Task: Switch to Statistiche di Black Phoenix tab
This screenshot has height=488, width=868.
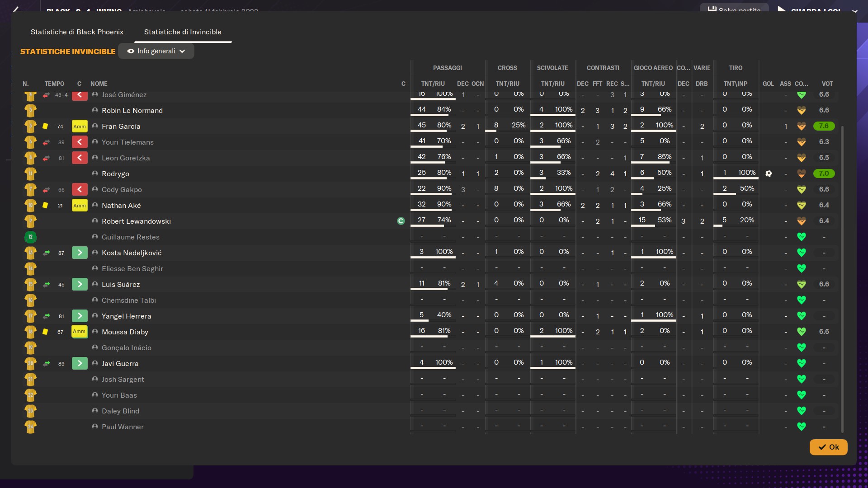Action: [x=77, y=32]
